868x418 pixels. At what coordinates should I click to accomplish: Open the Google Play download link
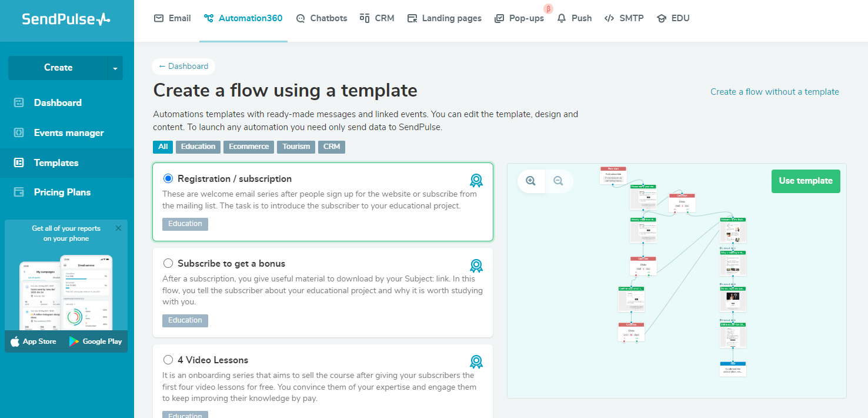pyautogui.click(x=95, y=341)
